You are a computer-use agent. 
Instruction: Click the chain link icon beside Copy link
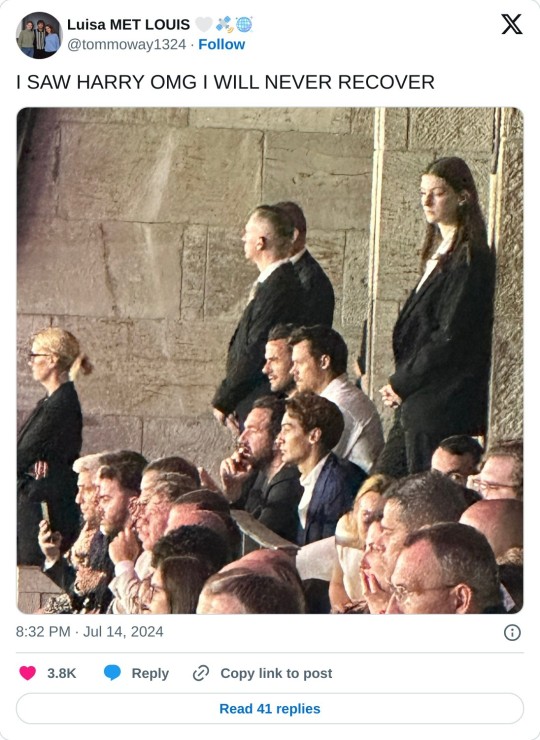(201, 673)
